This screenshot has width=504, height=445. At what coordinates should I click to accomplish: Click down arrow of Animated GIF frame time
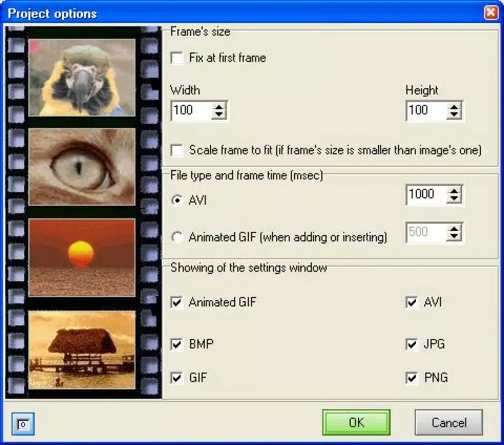[x=454, y=237]
